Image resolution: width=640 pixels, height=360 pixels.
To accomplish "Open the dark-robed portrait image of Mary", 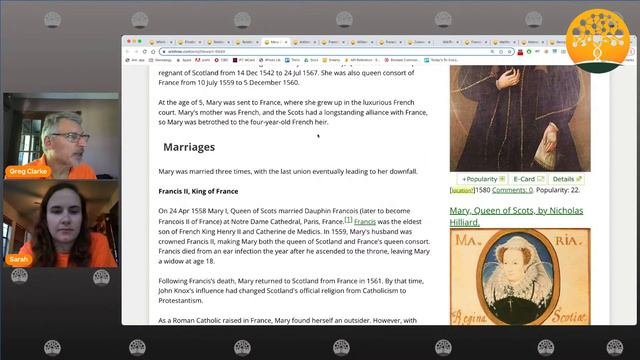I will pyautogui.click(x=520, y=118).
